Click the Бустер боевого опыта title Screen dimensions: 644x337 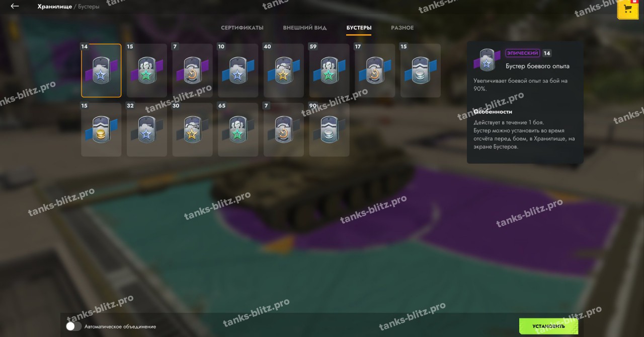coord(537,66)
